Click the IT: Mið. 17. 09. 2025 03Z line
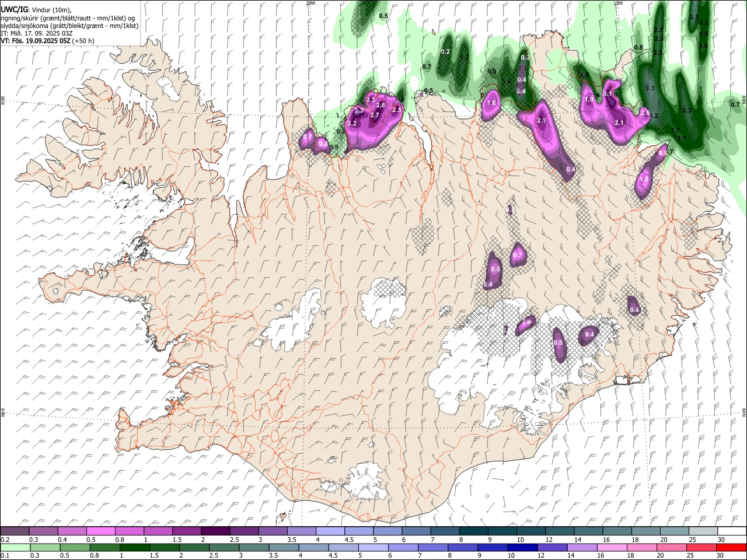This screenshot has width=747, height=560. click(36, 33)
